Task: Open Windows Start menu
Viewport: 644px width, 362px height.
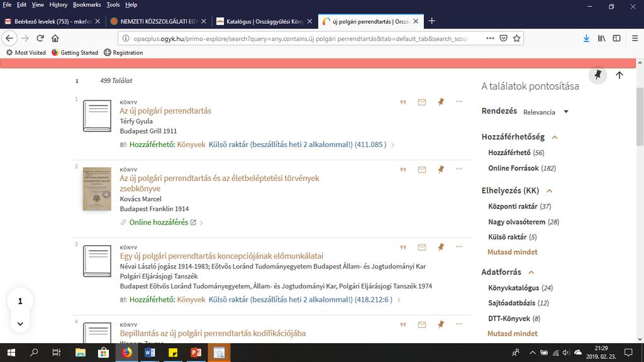Action: 11,353
